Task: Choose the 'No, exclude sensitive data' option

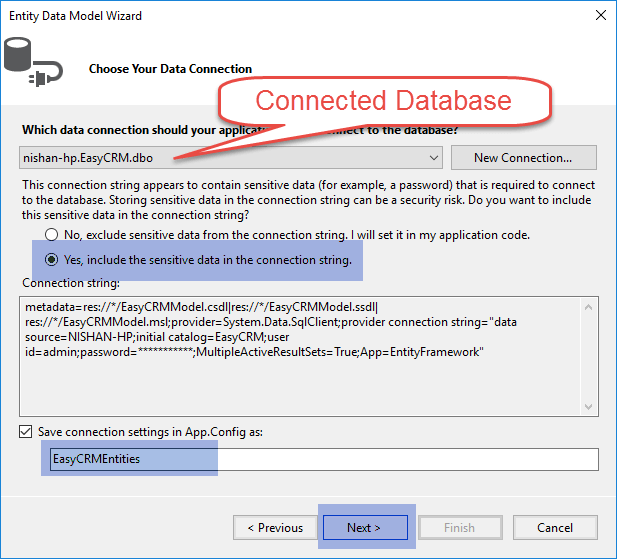Action: (51, 235)
